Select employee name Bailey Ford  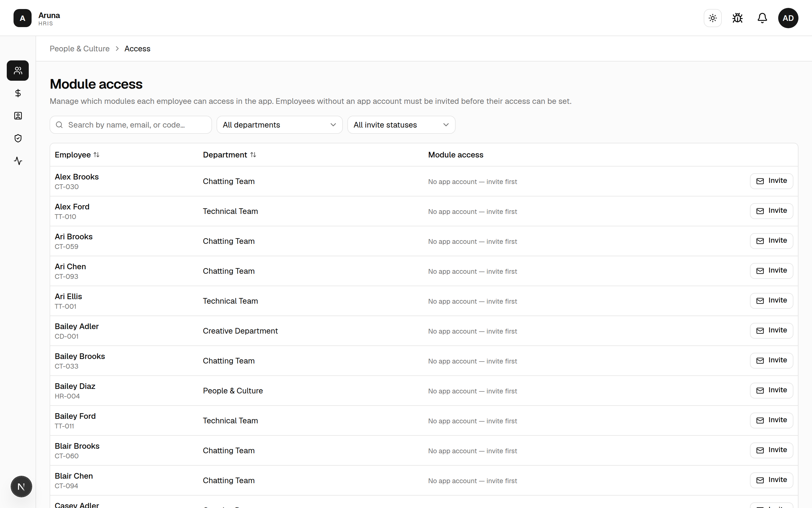[x=75, y=416]
